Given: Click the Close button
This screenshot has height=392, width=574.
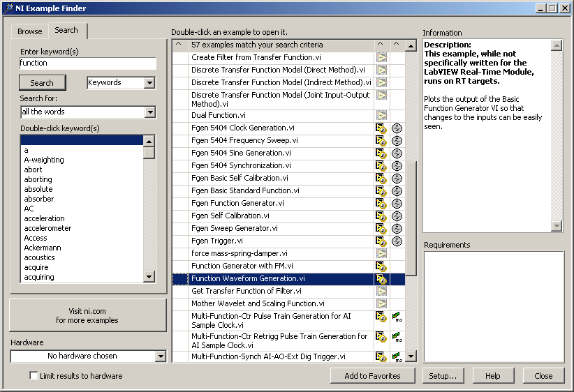Looking at the screenshot, I should [x=543, y=375].
